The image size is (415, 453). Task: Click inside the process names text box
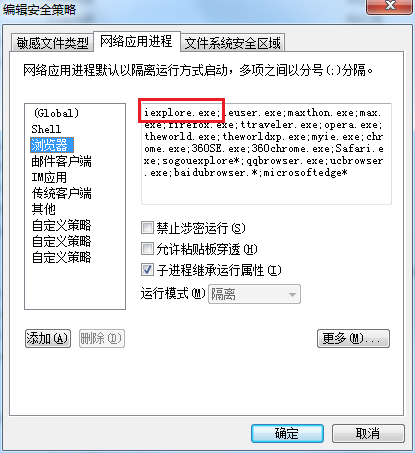266,154
